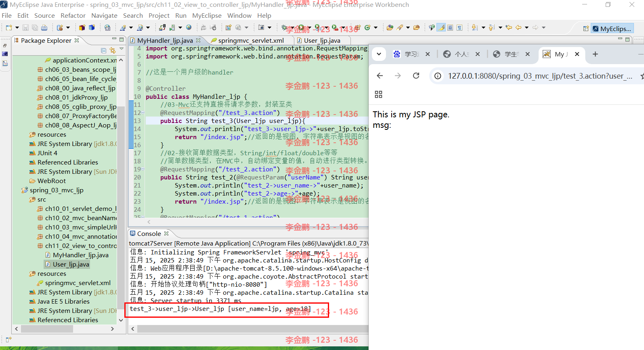Collapse the fold at line 12
This screenshot has height=350, width=644.
pos(143,113)
